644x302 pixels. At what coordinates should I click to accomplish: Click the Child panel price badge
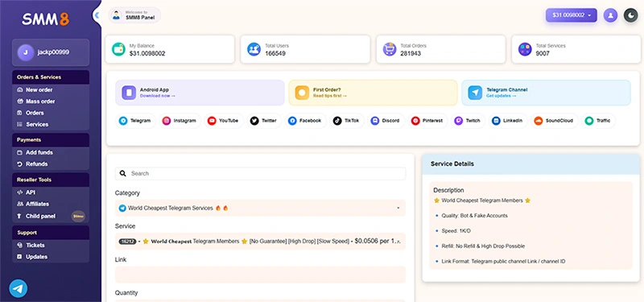tap(78, 216)
